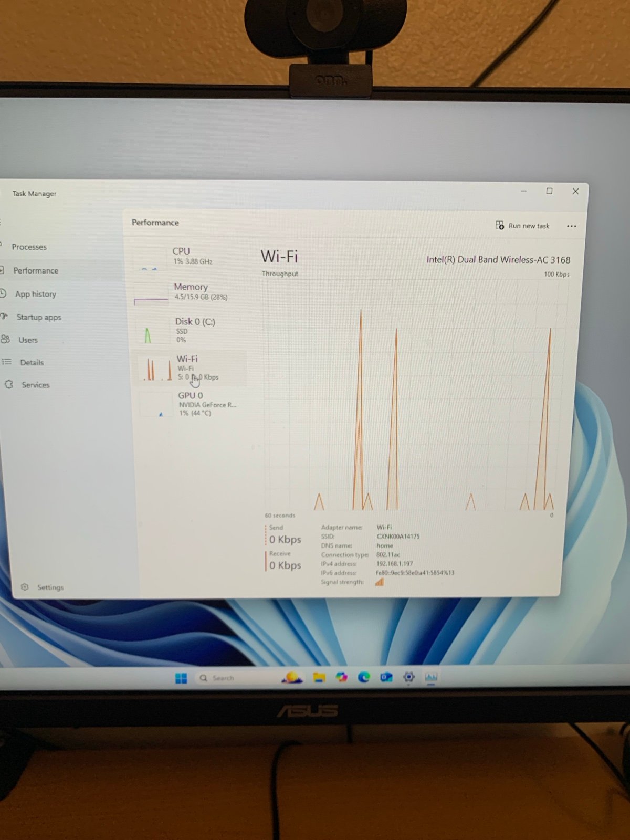Viewport: 630px width, 840px height.
Task: Click connection type 802.11ac
Action: (388, 555)
